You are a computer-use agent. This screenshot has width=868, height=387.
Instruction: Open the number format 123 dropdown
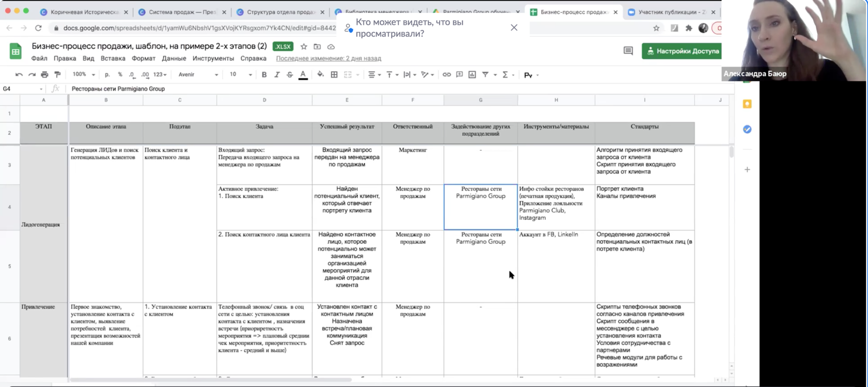coord(160,75)
